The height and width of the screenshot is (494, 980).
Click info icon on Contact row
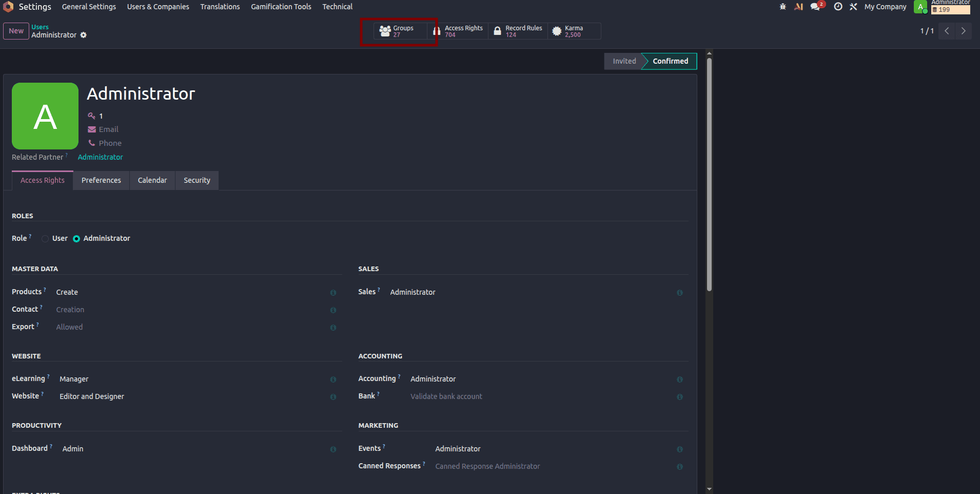pyautogui.click(x=333, y=310)
